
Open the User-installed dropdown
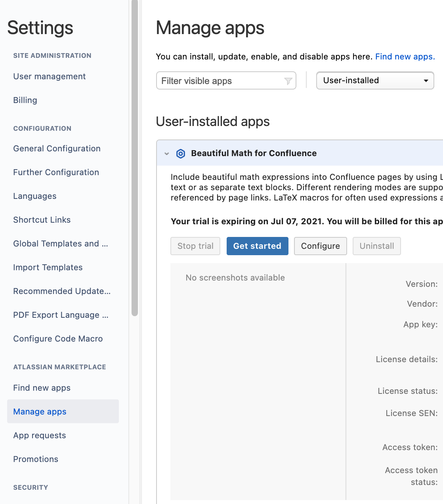tap(375, 80)
